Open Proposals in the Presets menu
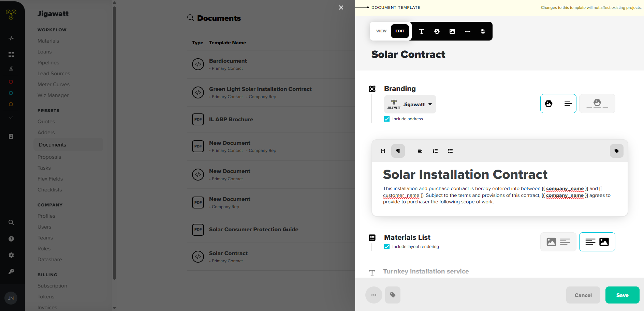Viewport: 644px width, 311px height. tap(49, 157)
